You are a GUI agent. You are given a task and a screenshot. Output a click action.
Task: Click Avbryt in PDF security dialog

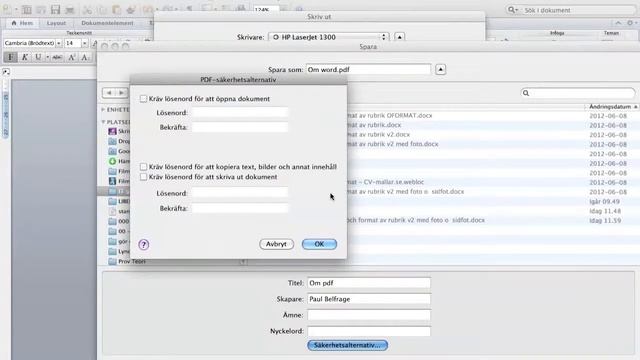pos(276,244)
